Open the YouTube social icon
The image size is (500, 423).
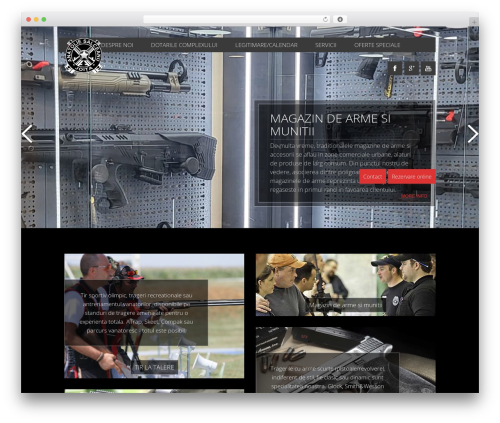[428, 68]
